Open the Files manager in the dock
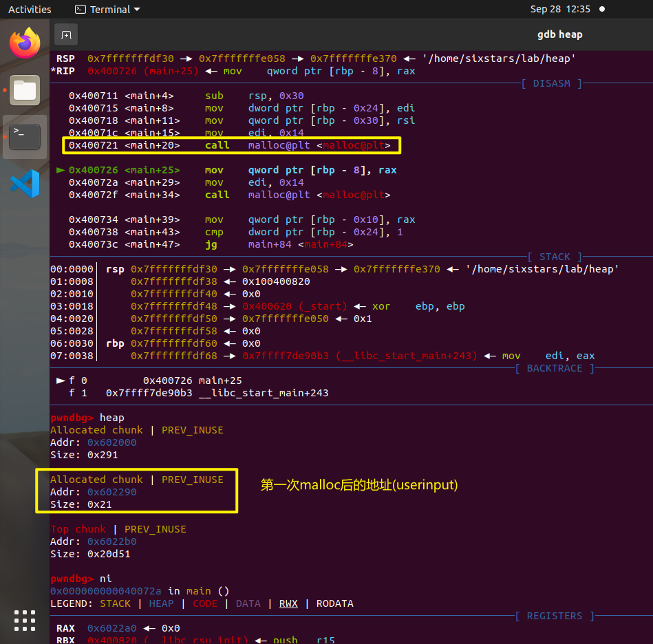The image size is (653, 644). 25,90
